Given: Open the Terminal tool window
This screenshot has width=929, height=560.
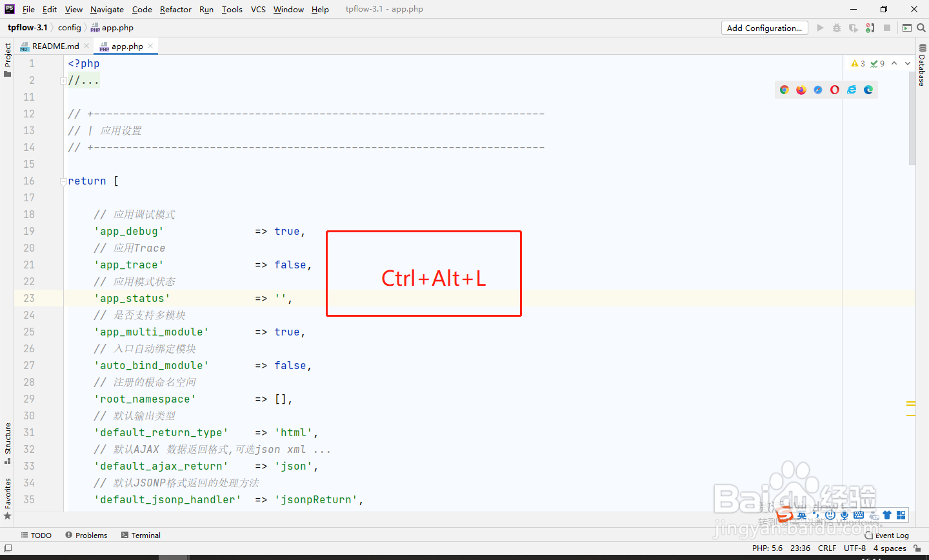Looking at the screenshot, I should tap(141, 535).
